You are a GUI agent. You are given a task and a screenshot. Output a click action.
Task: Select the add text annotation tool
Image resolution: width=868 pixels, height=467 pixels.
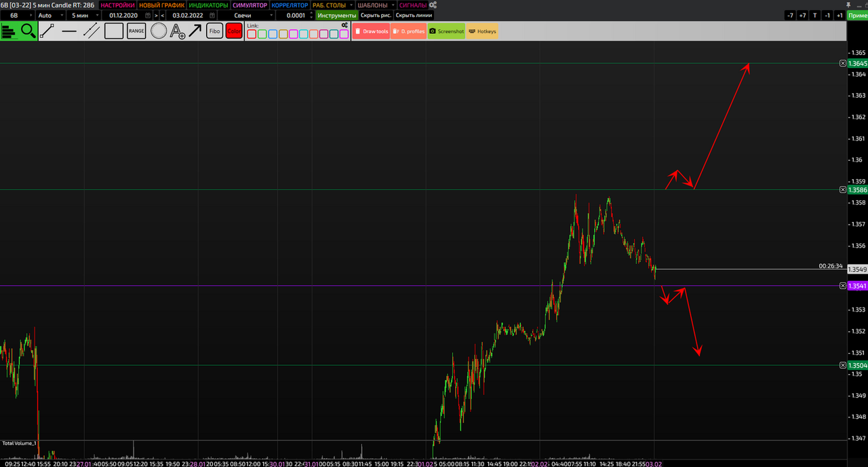178,31
